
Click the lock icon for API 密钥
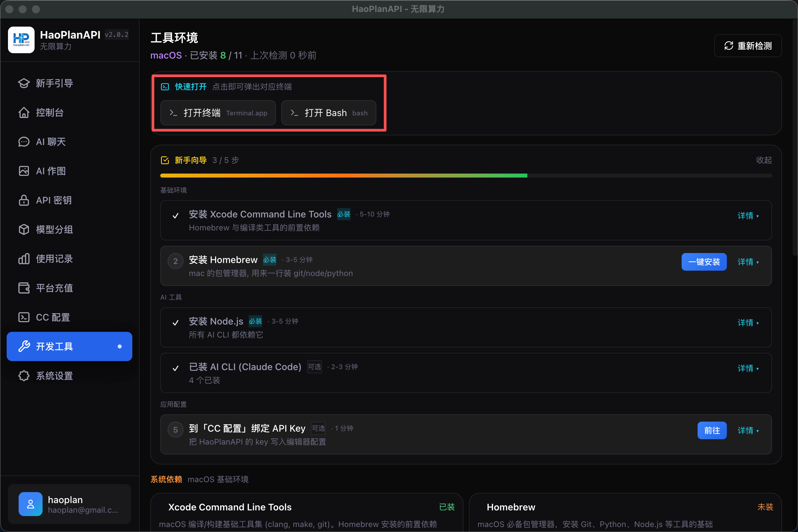coord(24,200)
